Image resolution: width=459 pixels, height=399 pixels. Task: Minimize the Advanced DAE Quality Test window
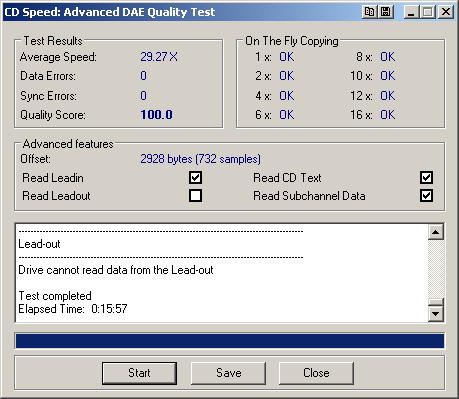point(412,12)
